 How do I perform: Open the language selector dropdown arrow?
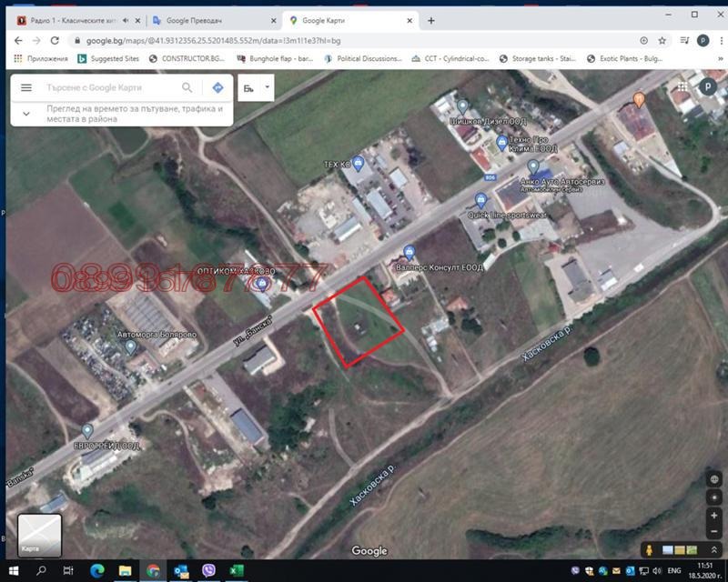point(265,87)
